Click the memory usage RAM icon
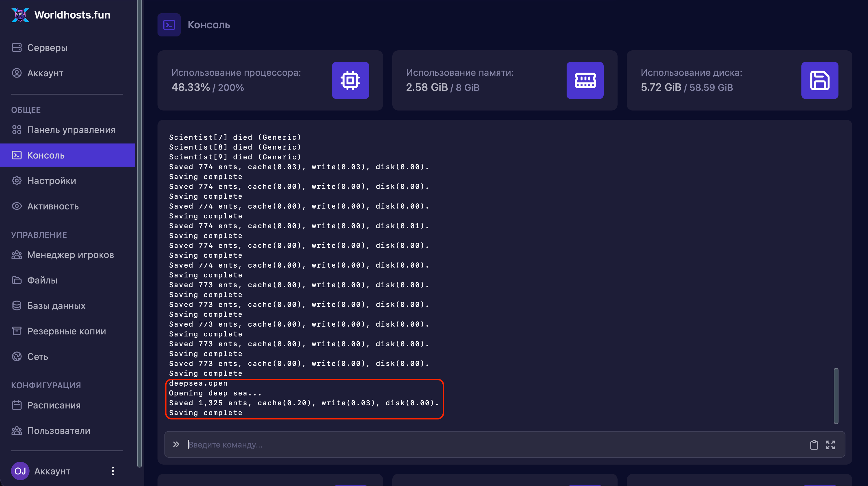This screenshot has width=868, height=486. coord(585,80)
